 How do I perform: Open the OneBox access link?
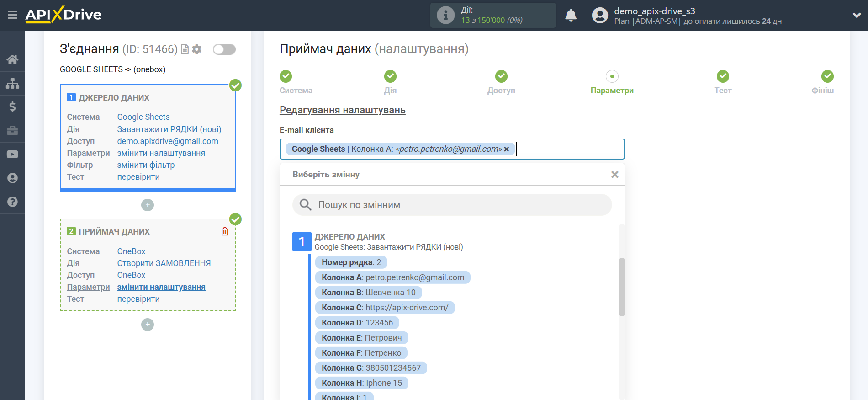coord(131,275)
